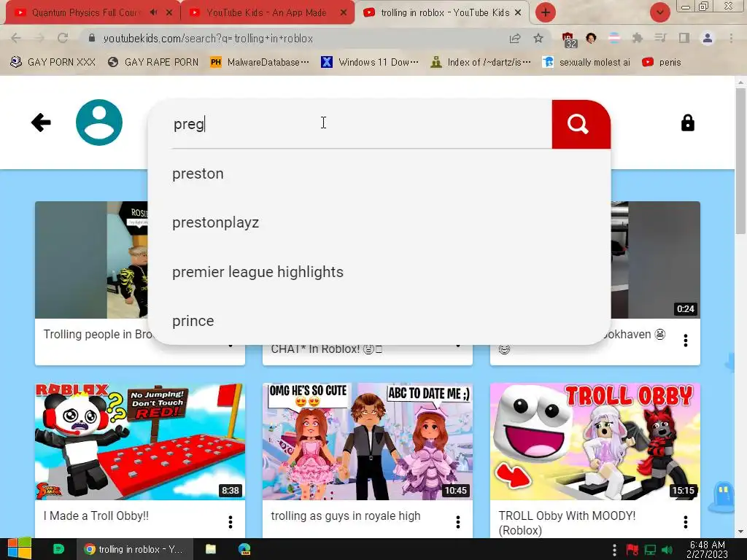Click the title 'trolling as guys in royale high'
Image resolution: width=747 pixels, height=560 pixels.
pos(345,516)
